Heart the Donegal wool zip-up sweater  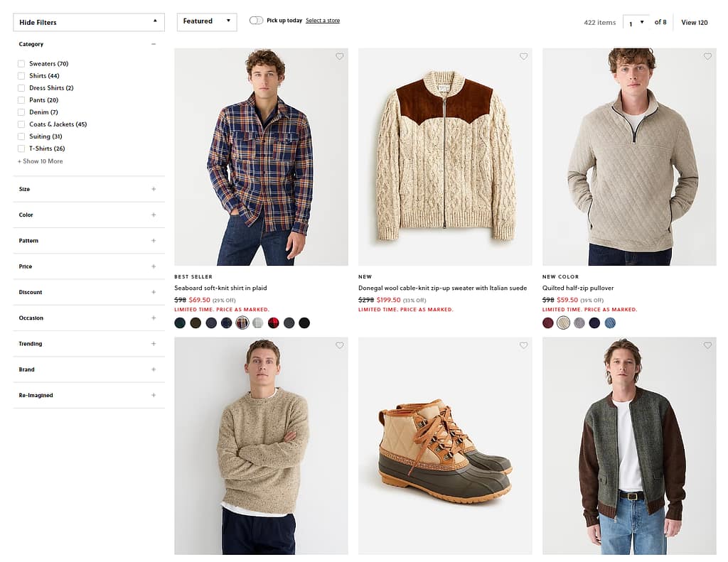click(523, 56)
